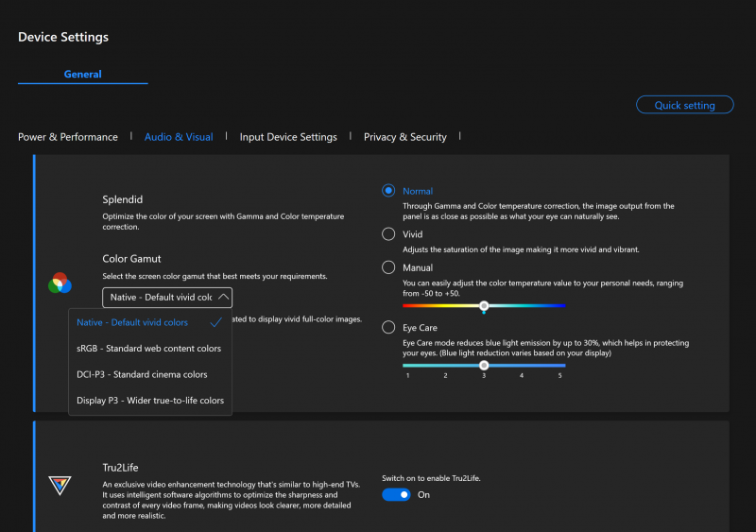This screenshot has height=532, width=756.
Task: Click the Splendid section title
Action: (123, 199)
